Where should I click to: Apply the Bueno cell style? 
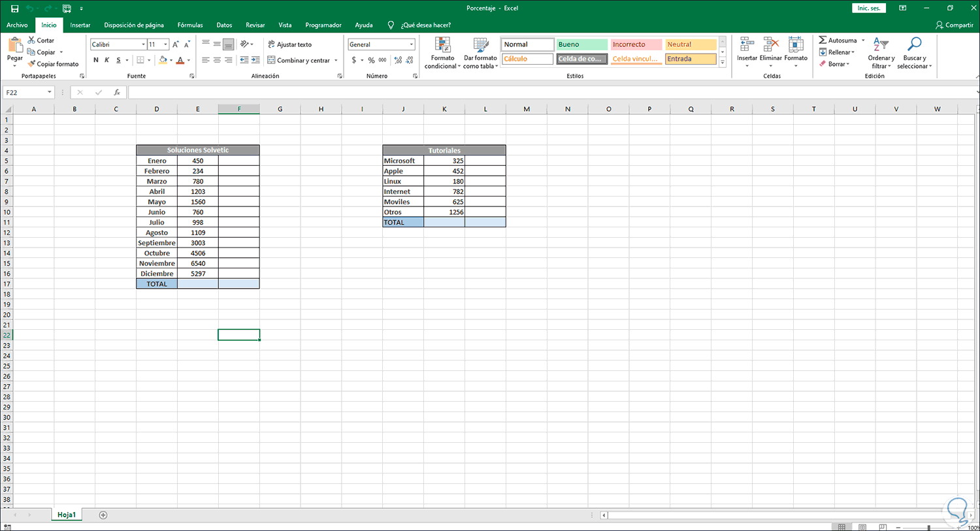581,44
